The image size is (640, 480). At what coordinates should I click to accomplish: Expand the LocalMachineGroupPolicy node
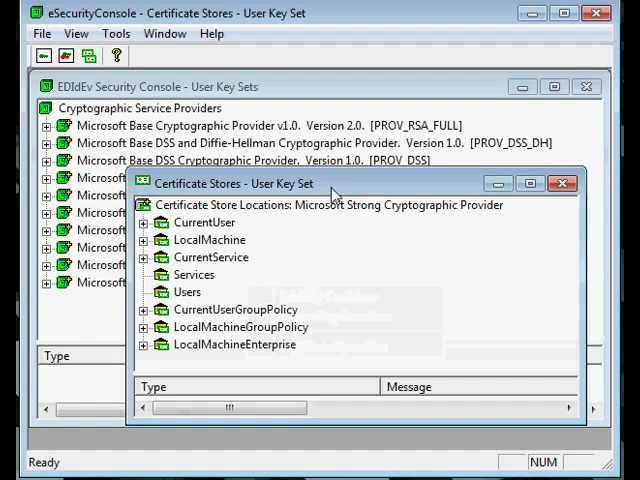143,328
